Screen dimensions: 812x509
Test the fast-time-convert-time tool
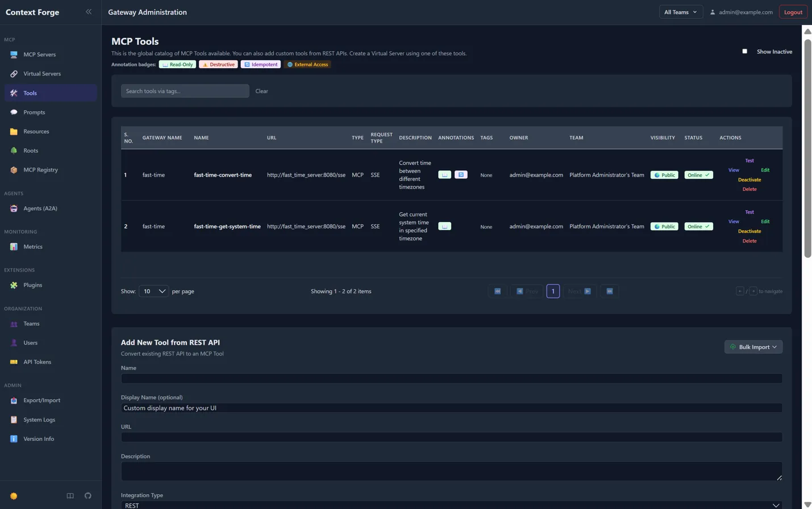coord(749,161)
